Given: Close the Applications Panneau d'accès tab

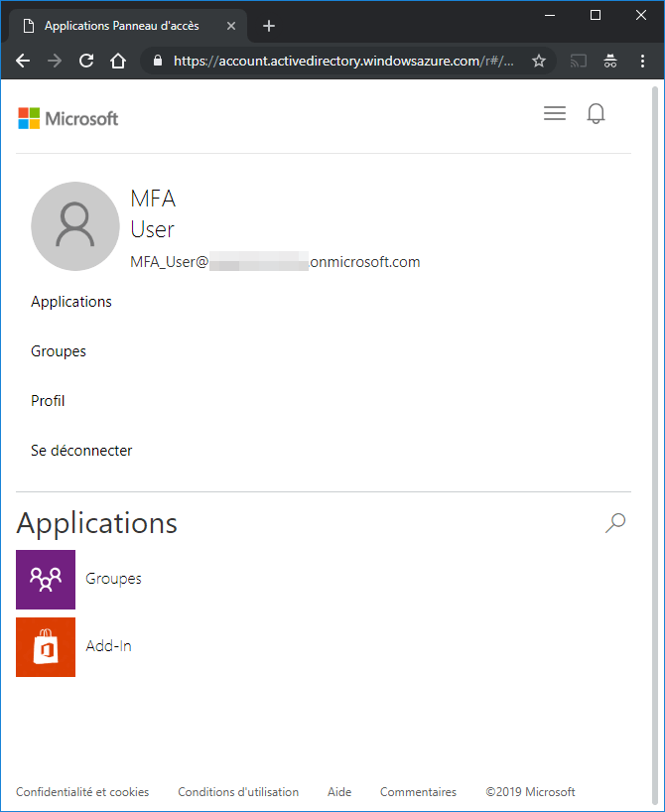Looking at the screenshot, I should pos(231,26).
